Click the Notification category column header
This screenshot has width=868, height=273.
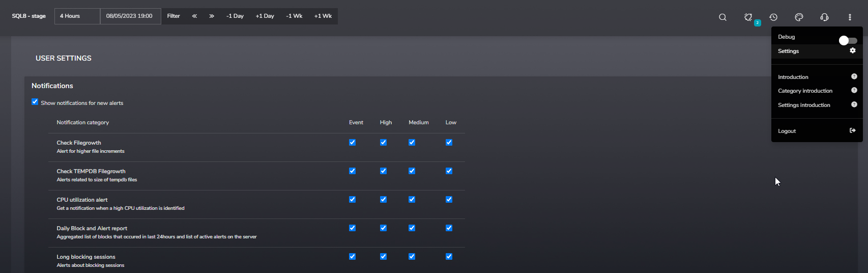tap(83, 122)
